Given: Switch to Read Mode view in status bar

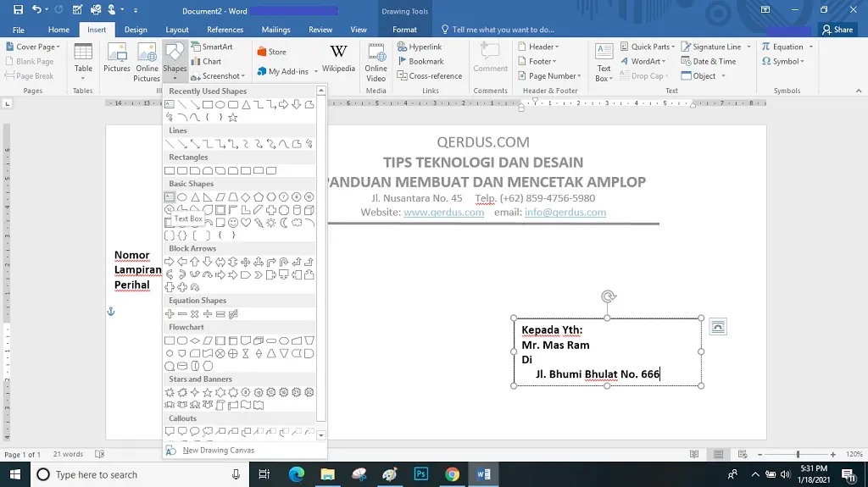Looking at the screenshot, I should [694, 454].
